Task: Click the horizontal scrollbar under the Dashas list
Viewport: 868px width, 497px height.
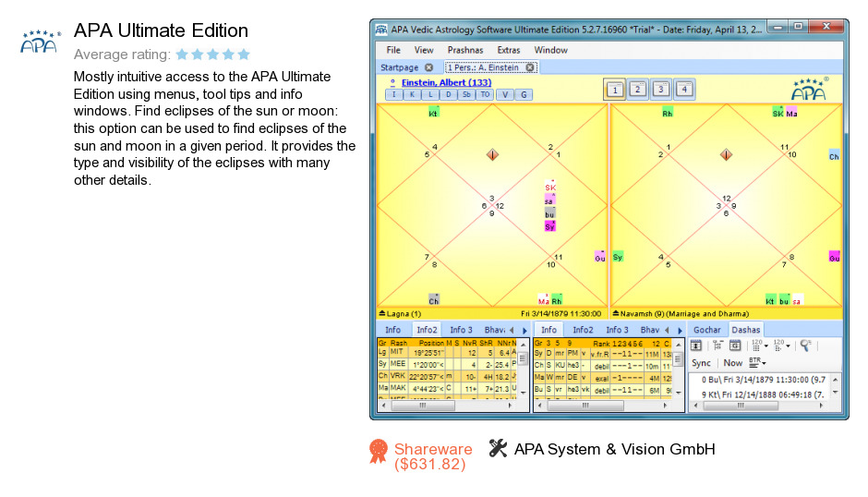Action: coord(758,406)
